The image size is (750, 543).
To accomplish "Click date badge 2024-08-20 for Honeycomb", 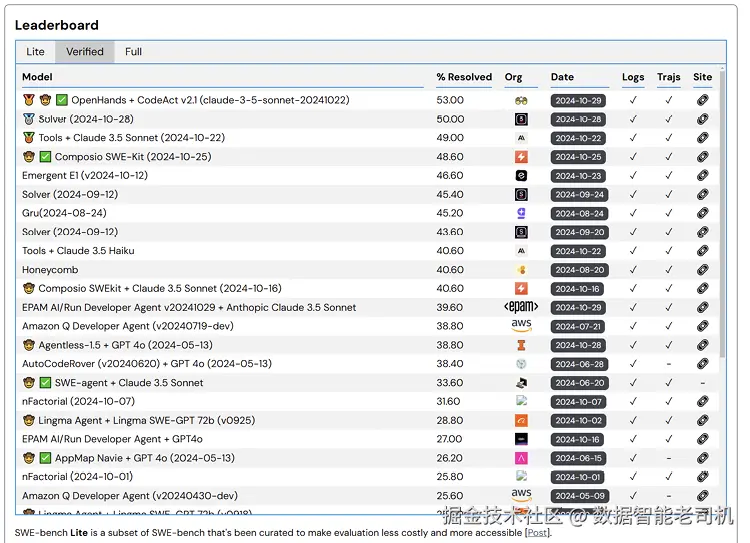I will point(580,270).
